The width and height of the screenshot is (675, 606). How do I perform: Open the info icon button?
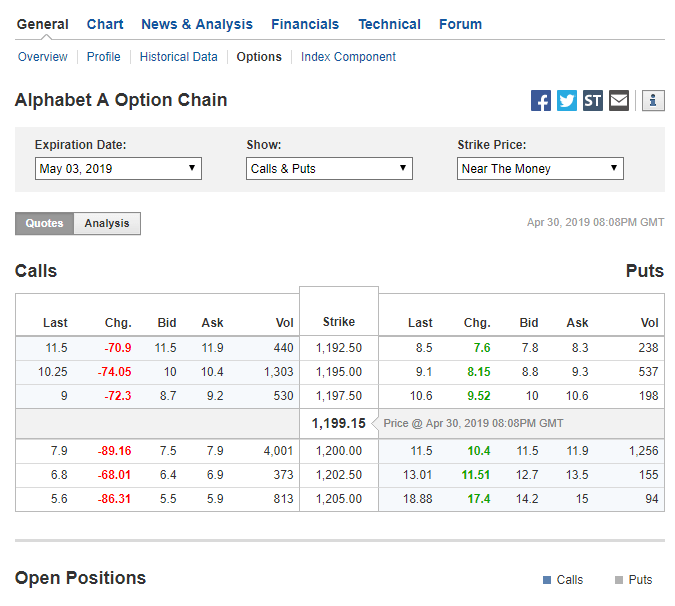(653, 101)
